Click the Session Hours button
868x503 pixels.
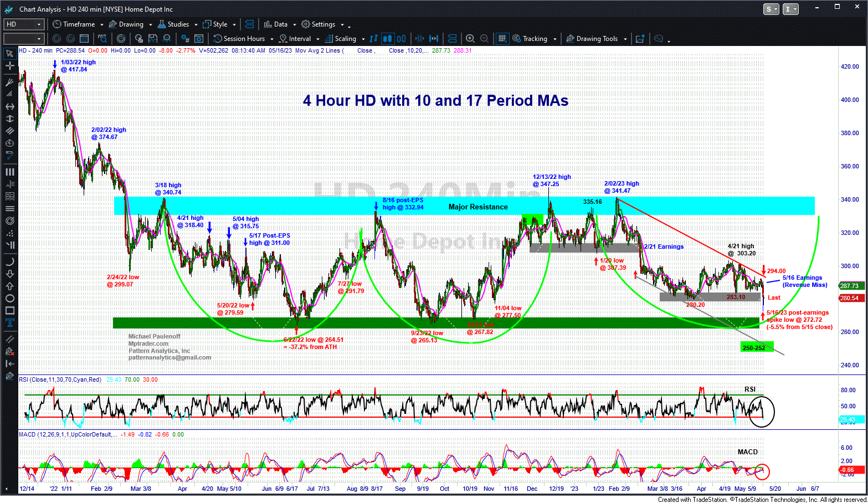pos(239,39)
